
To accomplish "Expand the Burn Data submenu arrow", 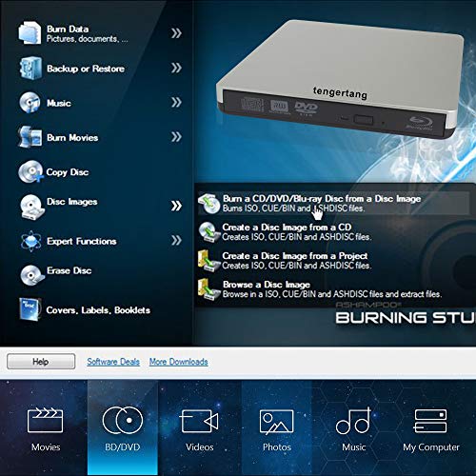I will (176, 33).
